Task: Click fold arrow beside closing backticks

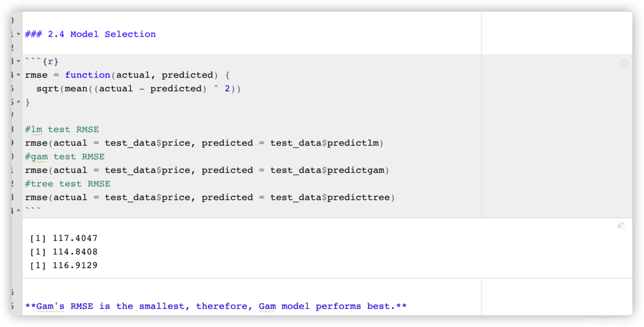Action: pyautogui.click(x=19, y=211)
